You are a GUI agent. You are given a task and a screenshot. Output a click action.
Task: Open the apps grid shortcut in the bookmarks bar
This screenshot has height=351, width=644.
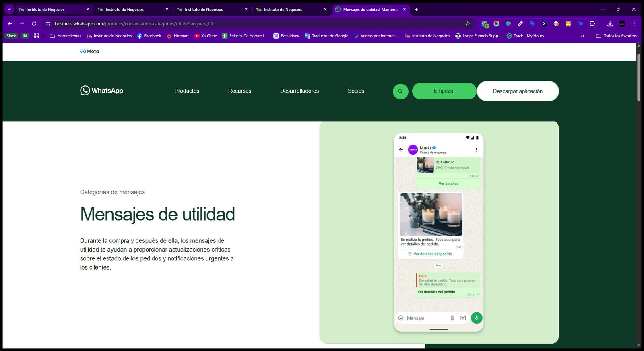(36, 36)
